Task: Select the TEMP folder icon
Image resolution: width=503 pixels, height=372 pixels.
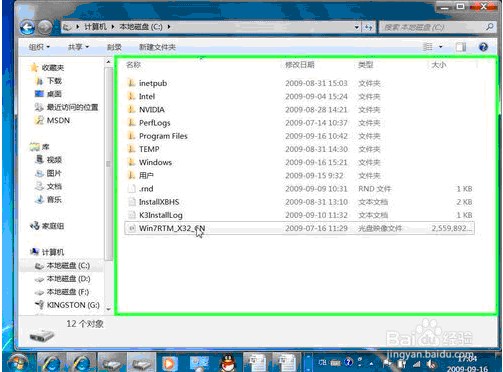Action: (x=132, y=149)
